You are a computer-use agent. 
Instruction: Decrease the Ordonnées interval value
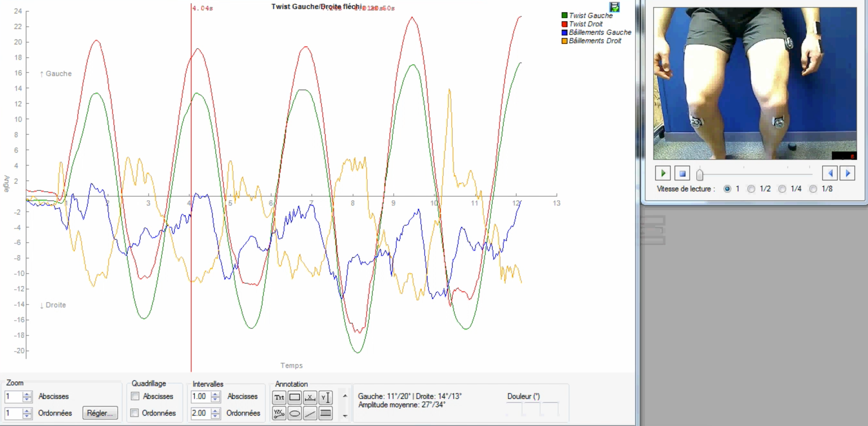coord(215,416)
